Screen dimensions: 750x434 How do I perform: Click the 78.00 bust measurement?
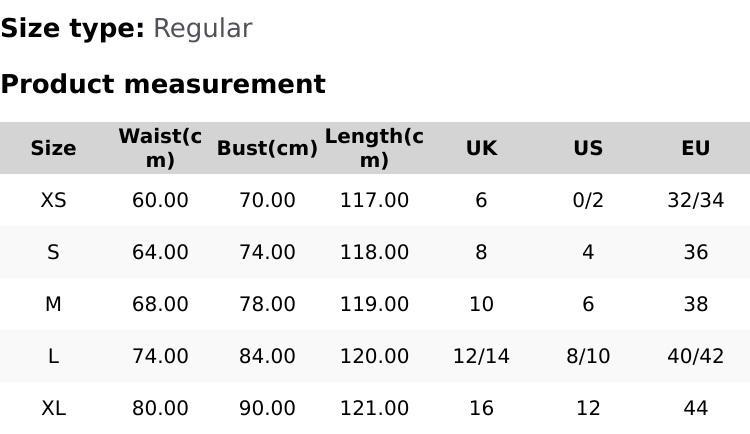point(267,304)
